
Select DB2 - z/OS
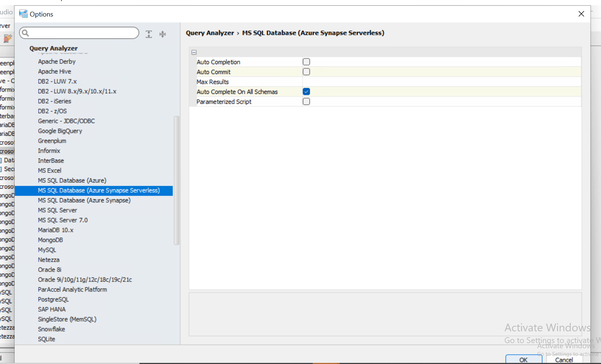53,111
